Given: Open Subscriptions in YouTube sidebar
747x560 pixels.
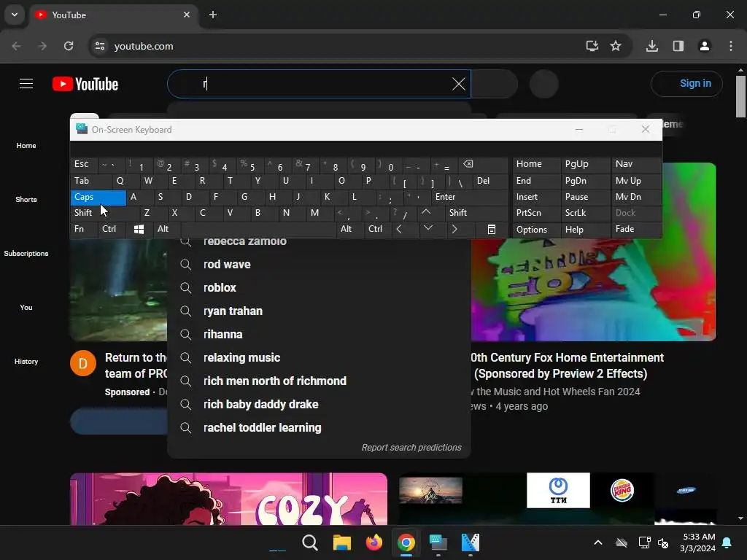Looking at the screenshot, I should [x=26, y=253].
